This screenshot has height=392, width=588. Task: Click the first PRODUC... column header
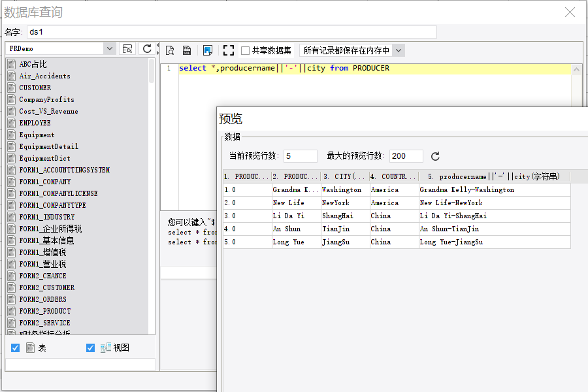point(247,176)
